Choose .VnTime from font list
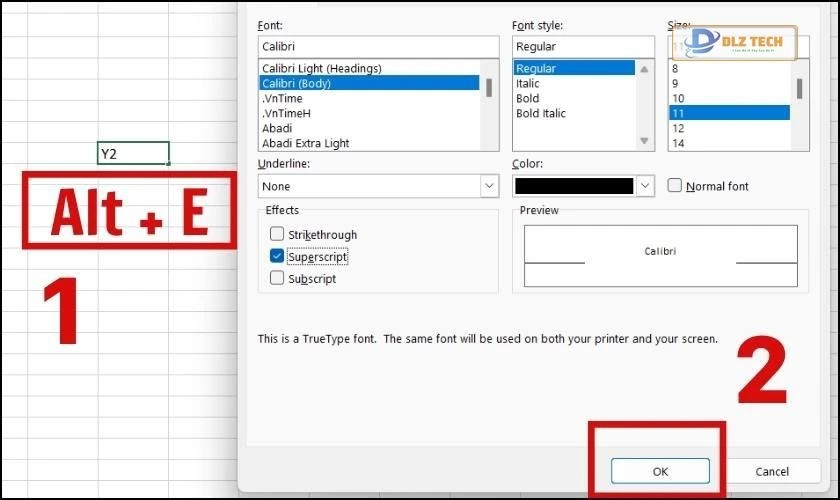The width and height of the screenshot is (840, 500). [x=282, y=98]
